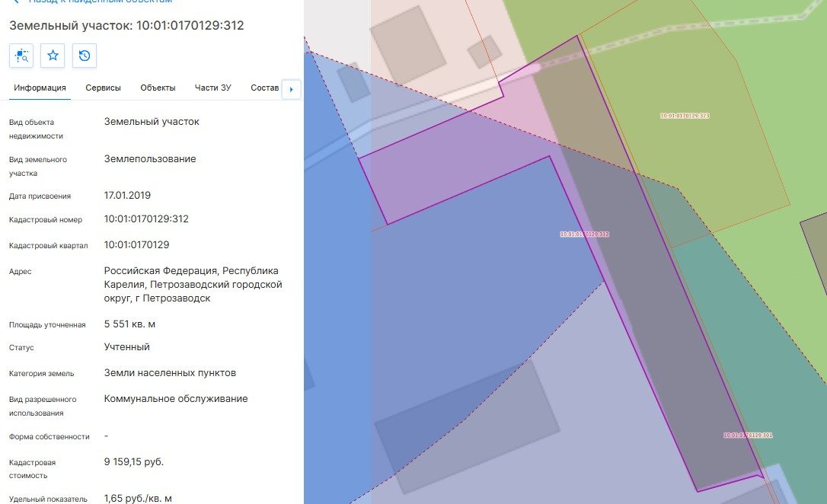The height and width of the screenshot is (504, 827).
Task: Click the map label 10:01:0170129:312 on the parcel
Action: (x=584, y=234)
